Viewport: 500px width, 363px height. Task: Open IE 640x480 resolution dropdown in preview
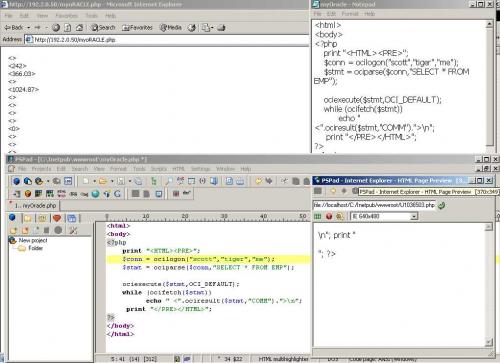pyautogui.click(x=414, y=217)
